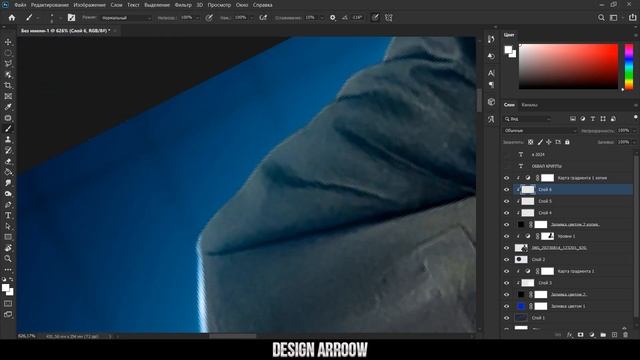Image resolution: width=640 pixels, height=360 pixels.
Task: Select the Hand tool
Action: click(x=8, y=248)
